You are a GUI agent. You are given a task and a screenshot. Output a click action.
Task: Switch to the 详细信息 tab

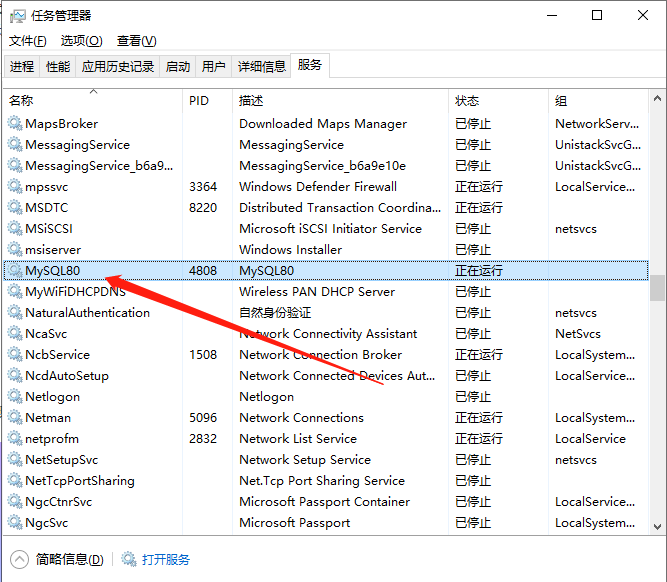point(261,66)
